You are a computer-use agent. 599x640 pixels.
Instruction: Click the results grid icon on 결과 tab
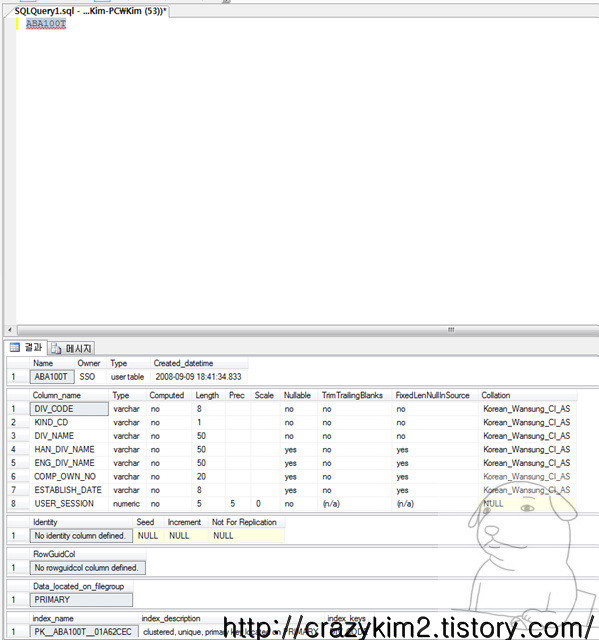click(x=15, y=347)
